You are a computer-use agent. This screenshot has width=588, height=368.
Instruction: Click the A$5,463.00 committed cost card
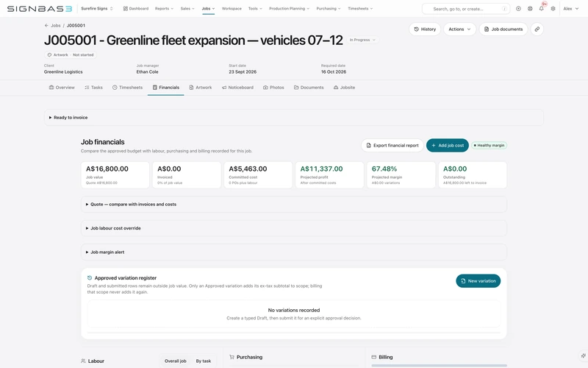tap(258, 175)
